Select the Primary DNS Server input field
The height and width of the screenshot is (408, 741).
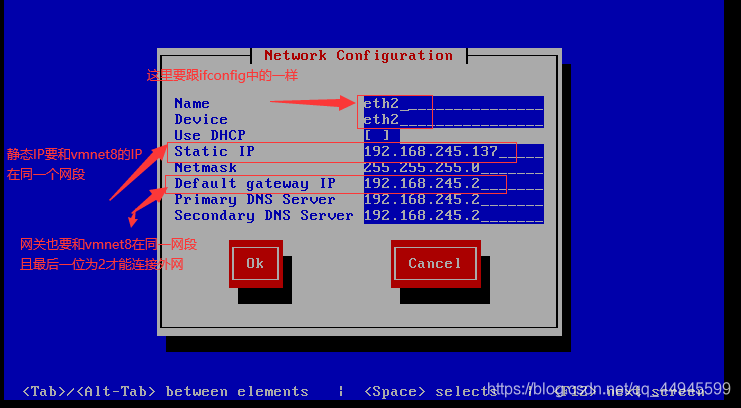click(x=454, y=200)
